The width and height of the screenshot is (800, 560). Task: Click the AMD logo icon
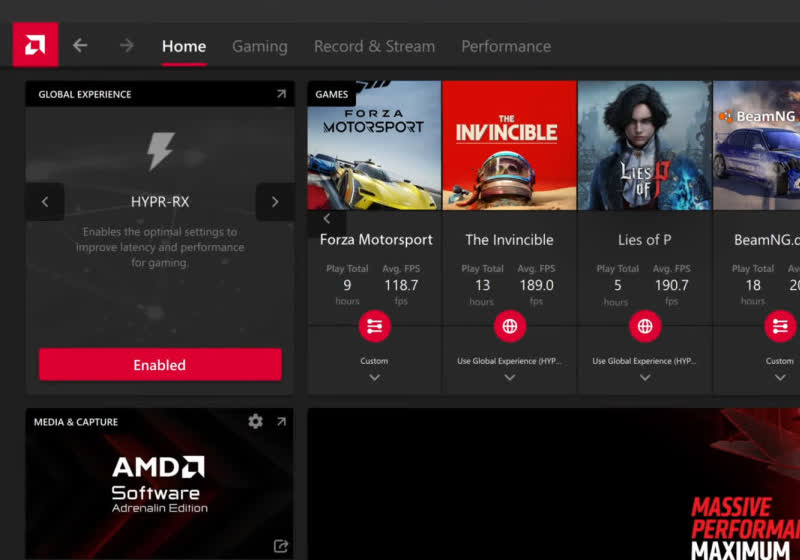(35, 45)
